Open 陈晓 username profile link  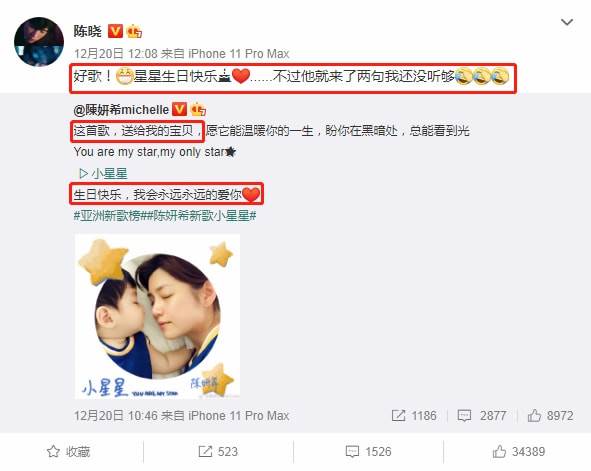pos(88,31)
